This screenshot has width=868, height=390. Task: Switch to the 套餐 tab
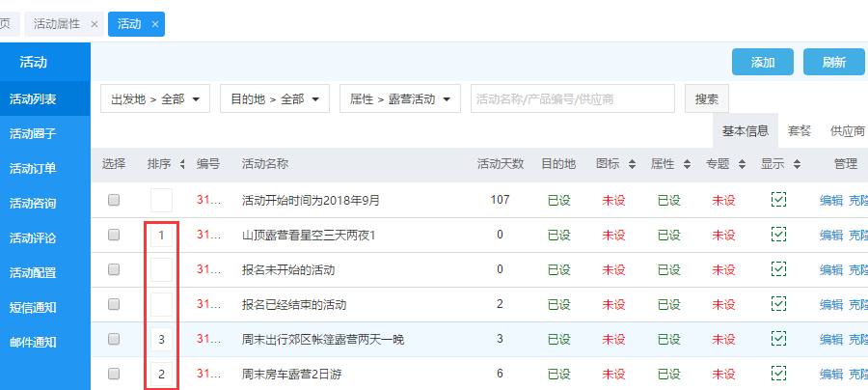pos(800,130)
